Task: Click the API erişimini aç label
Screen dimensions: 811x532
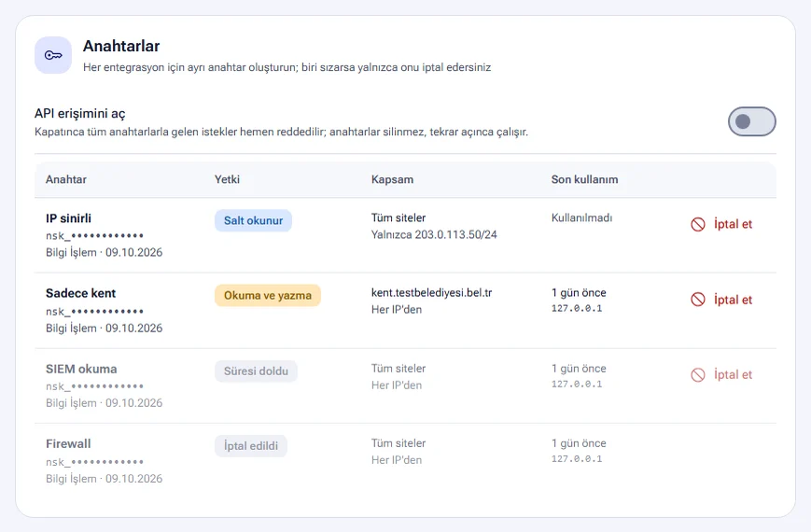Action: tap(80, 113)
